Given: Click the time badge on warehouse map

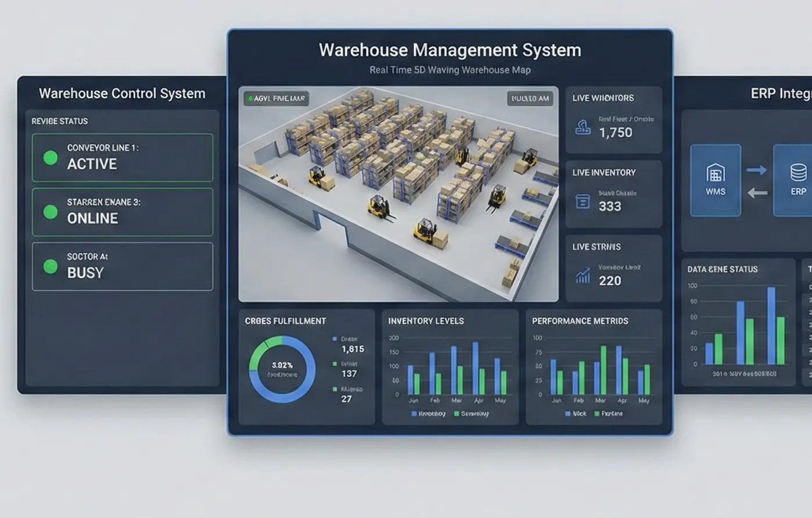Looking at the screenshot, I should (x=530, y=99).
